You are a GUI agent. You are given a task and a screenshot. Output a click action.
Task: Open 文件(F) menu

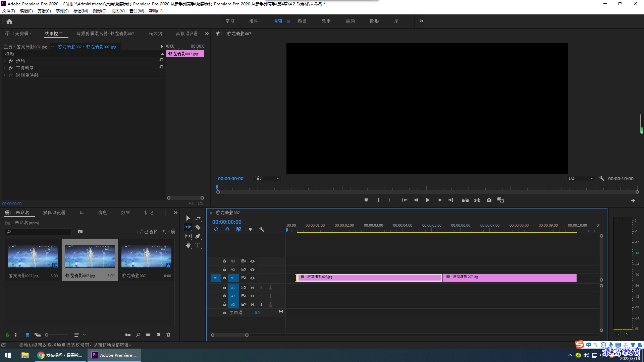coord(9,11)
